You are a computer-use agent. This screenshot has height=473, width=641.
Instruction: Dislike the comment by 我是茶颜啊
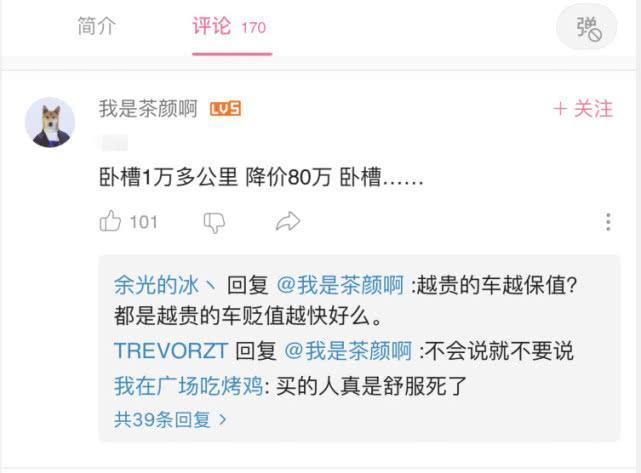pyautogui.click(x=214, y=222)
